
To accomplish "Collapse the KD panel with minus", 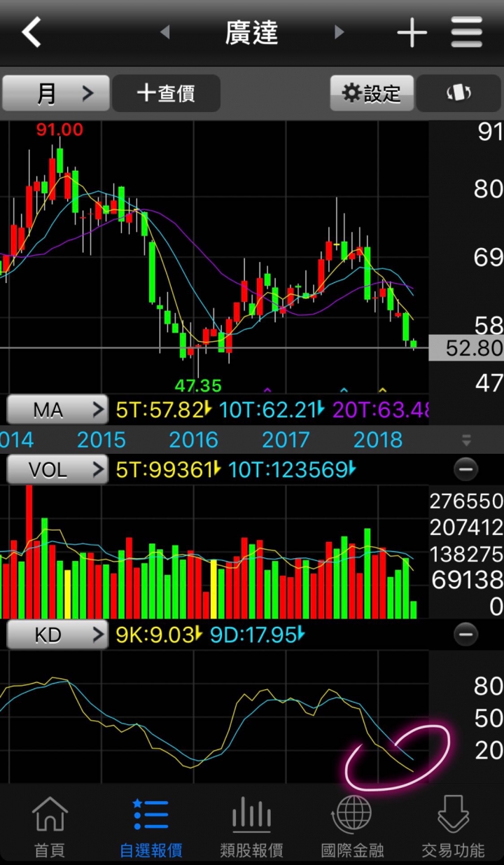I will [465, 635].
